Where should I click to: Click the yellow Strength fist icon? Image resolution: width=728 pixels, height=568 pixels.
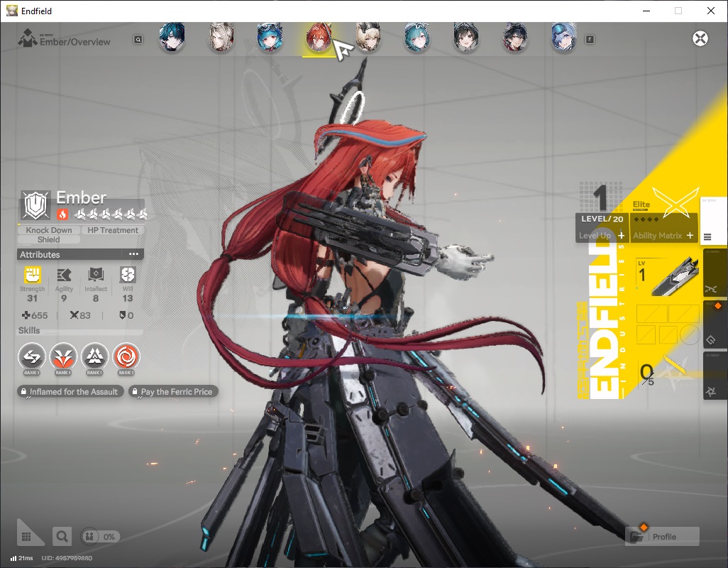tap(33, 275)
